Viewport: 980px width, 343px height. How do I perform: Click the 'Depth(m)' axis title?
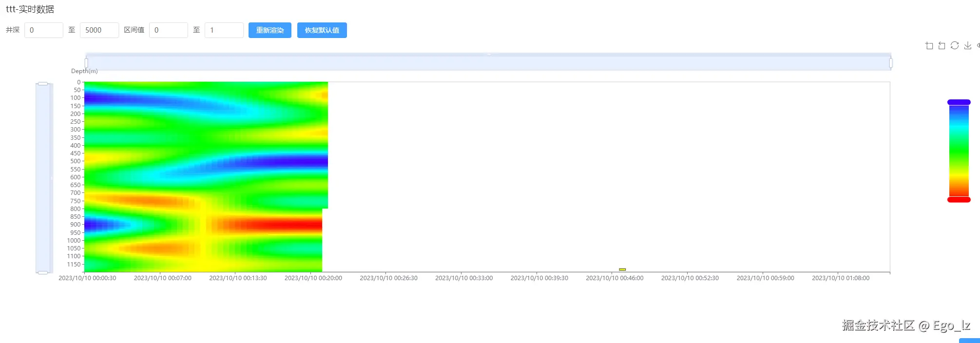pyautogui.click(x=84, y=71)
